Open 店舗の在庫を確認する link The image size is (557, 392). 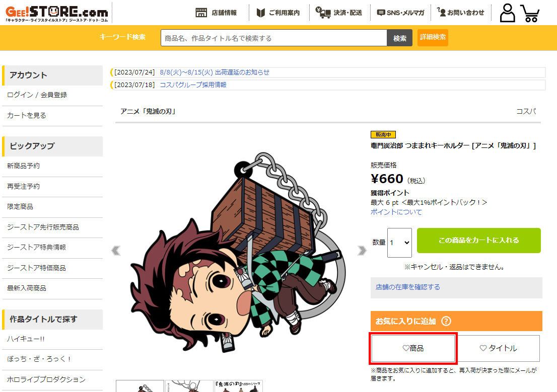407,287
